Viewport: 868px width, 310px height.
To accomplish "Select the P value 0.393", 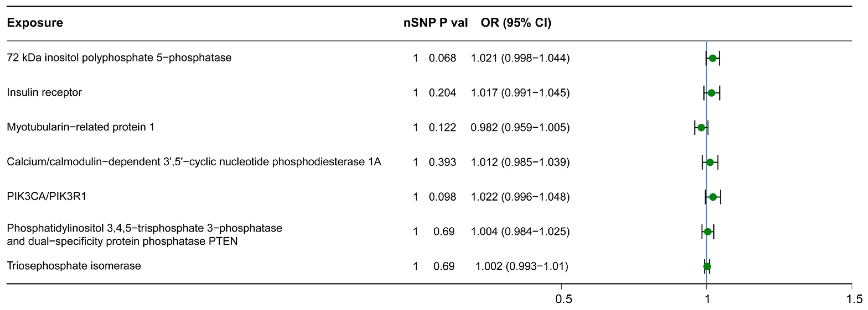I will pyautogui.click(x=442, y=162).
